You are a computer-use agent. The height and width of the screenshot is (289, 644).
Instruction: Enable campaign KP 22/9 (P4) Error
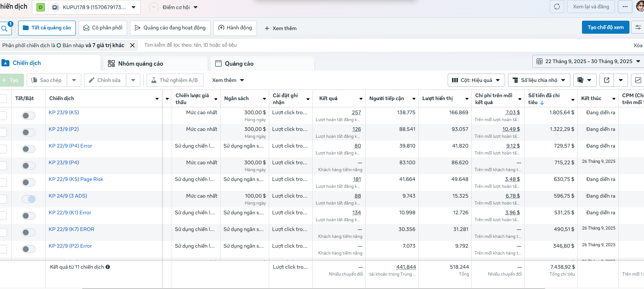[29, 149]
